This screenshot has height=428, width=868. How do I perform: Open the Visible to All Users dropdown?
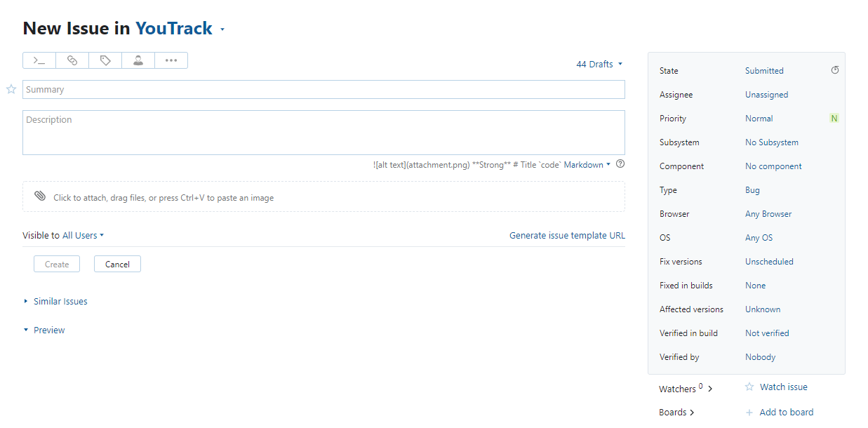83,236
